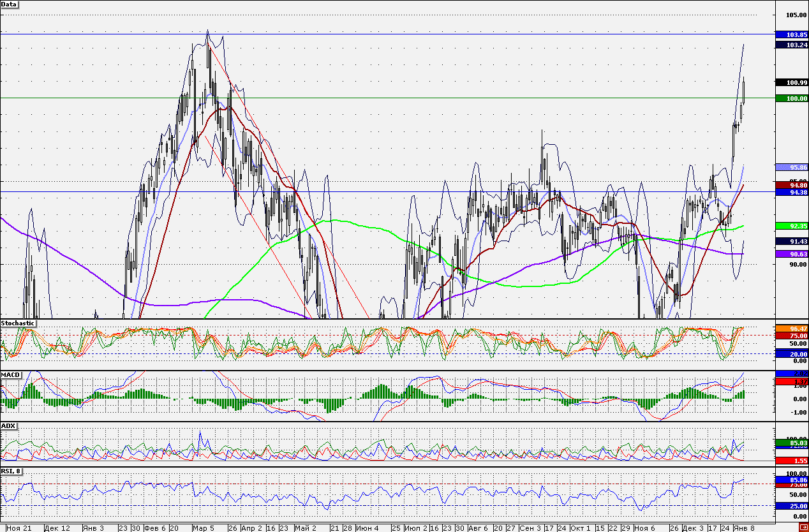Select the green 100.00 price level label

(791, 99)
